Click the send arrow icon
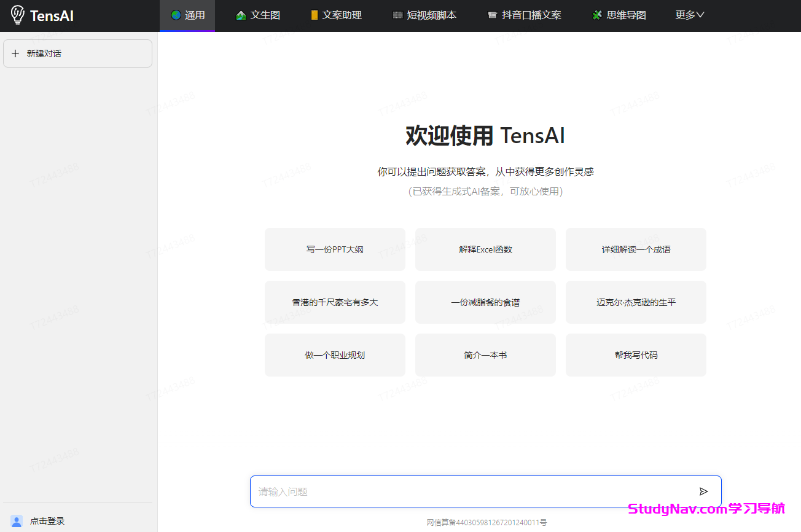Screen dimensions: 801x532 tap(703, 491)
